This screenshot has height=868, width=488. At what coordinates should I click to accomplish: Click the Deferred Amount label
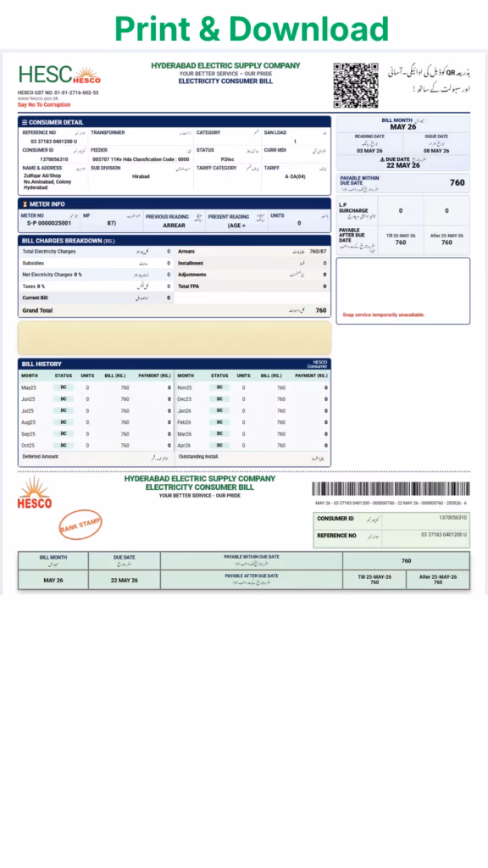pyautogui.click(x=40, y=457)
